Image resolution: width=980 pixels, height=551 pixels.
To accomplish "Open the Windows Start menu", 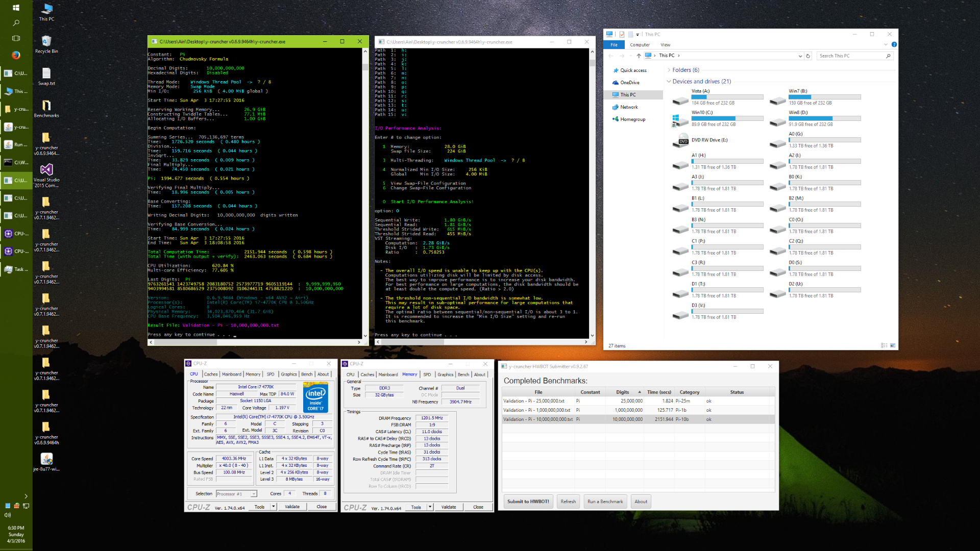I will (x=16, y=8).
